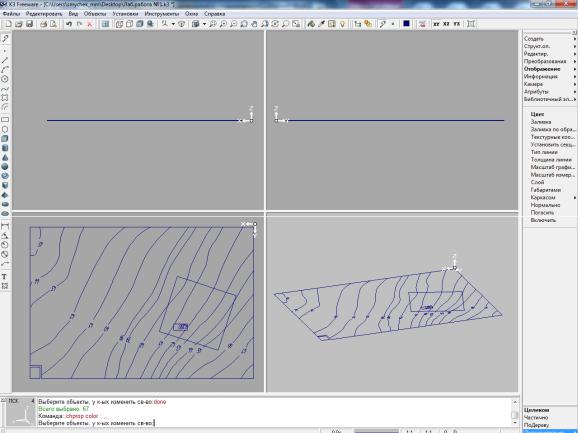578x433 pixels.
Task: Click the light bulb lighting icon
Action: 342,24
